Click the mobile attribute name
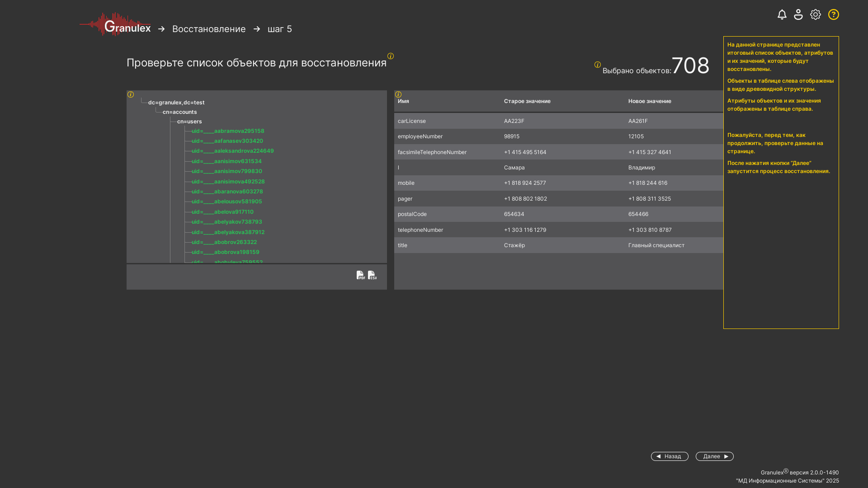The width and height of the screenshot is (868, 488). tap(406, 183)
